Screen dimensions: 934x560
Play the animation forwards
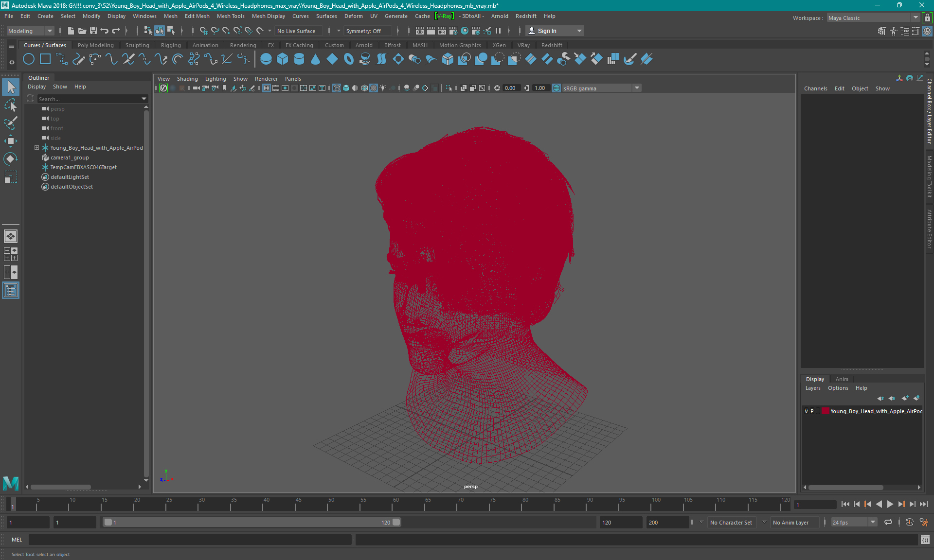890,505
